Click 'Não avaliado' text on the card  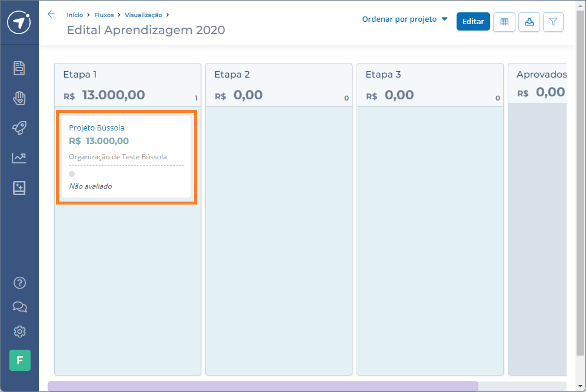91,186
